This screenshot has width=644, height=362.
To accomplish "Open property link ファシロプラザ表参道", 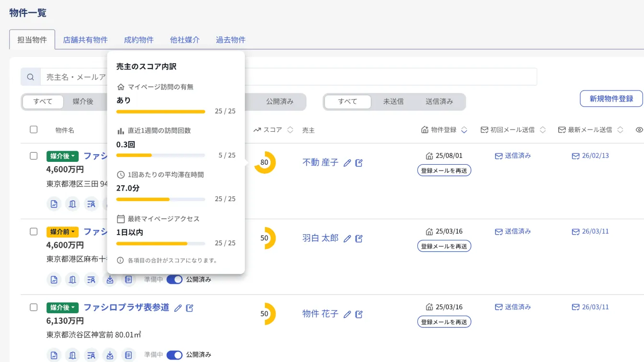I will (126, 307).
